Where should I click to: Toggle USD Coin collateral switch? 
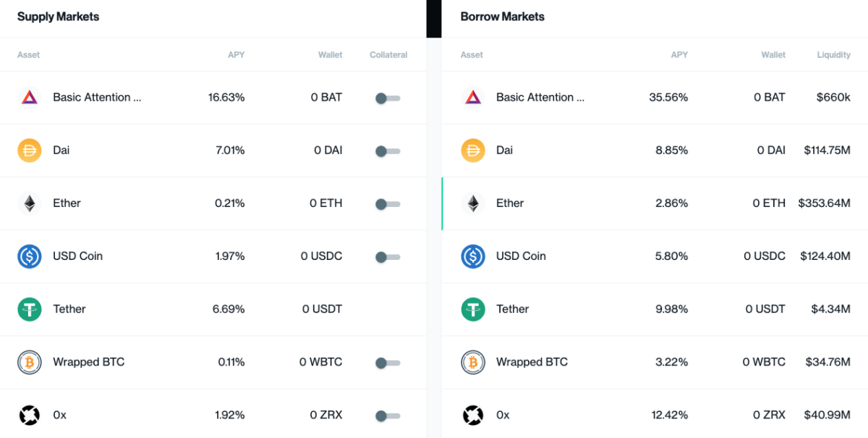click(388, 256)
